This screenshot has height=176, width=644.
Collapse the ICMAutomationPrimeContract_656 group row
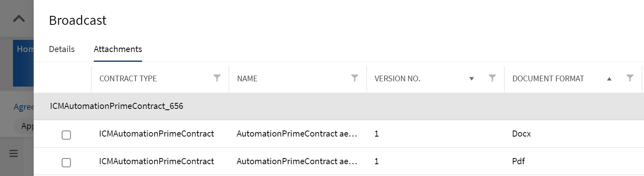(117, 106)
